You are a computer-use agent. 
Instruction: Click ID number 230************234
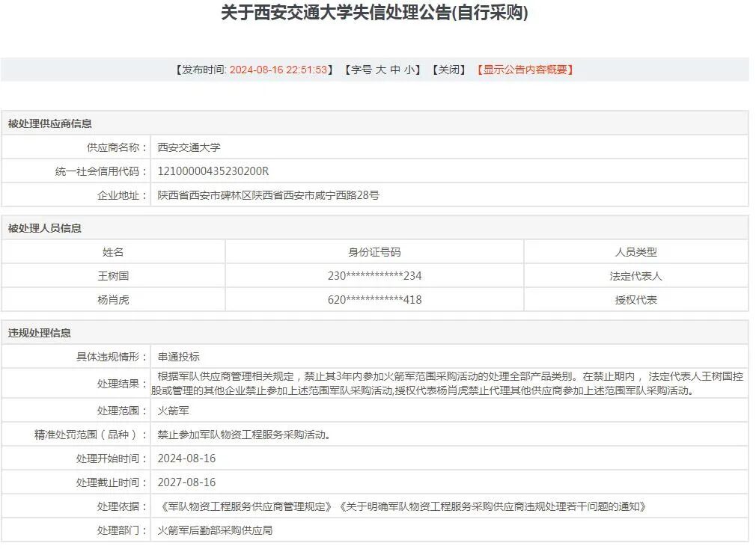pos(374,276)
